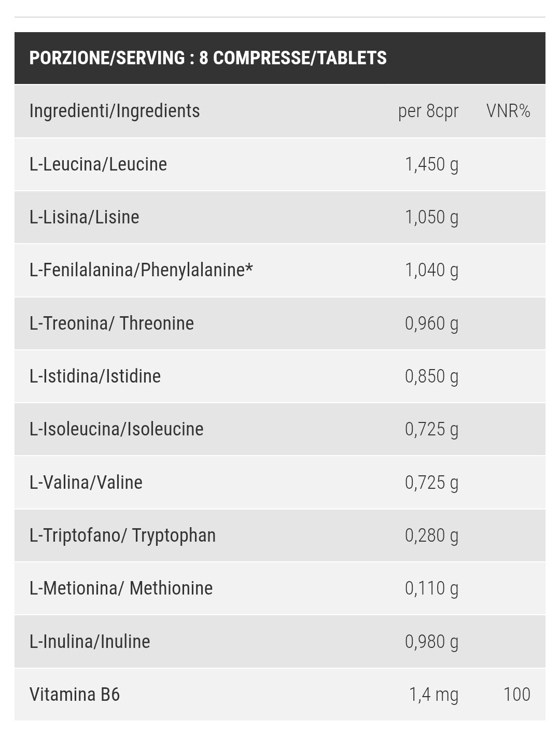
Task: Click the L-Istidina/Istidine ingredient name
Action: pyautogui.click(x=95, y=376)
